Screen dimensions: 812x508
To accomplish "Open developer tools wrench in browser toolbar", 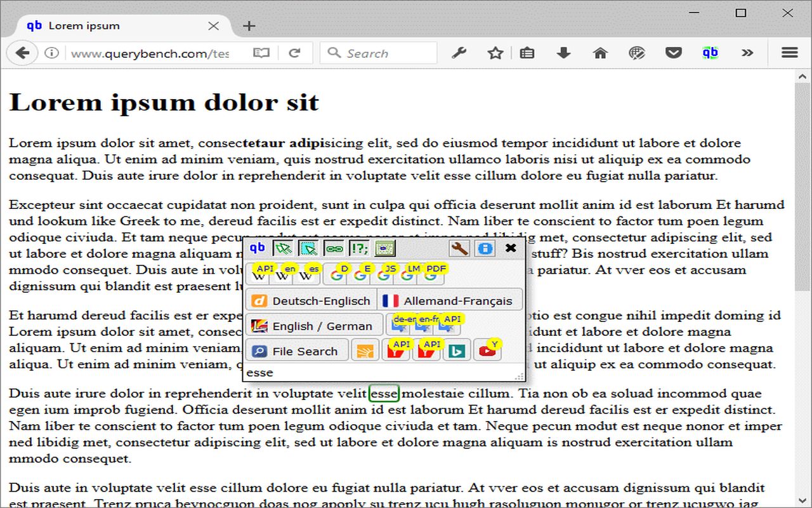I will pyautogui.click(x=459, y=53).
